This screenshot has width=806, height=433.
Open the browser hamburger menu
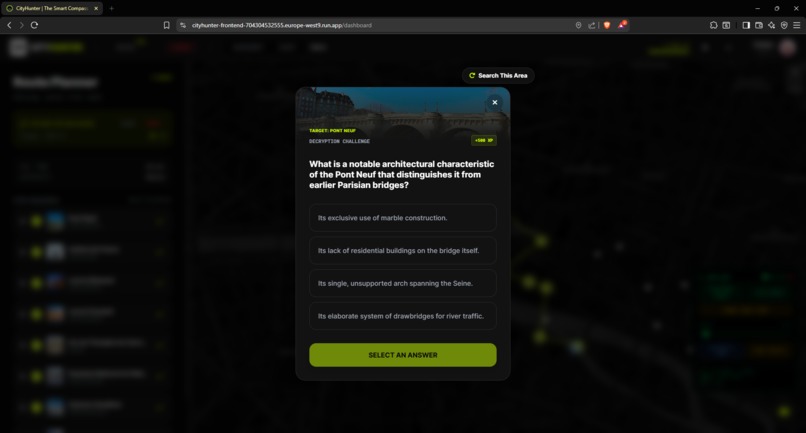pos(796,25)
